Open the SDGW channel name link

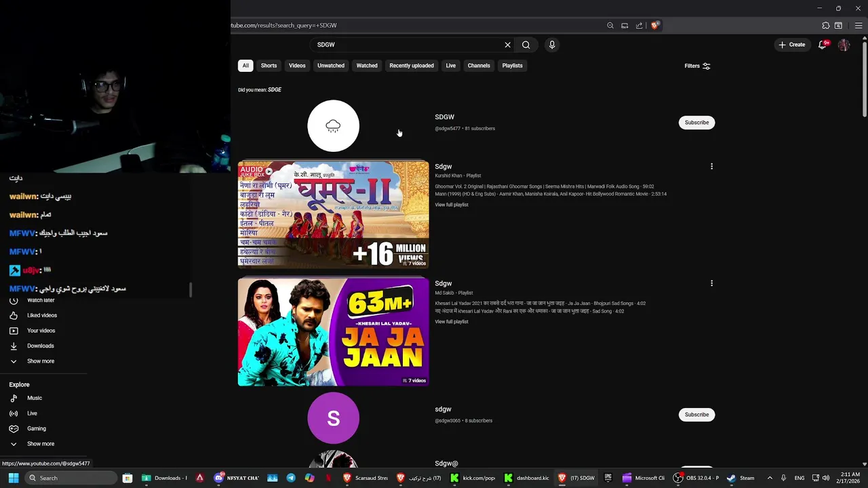pyautogui.click(x=444, y=117)
